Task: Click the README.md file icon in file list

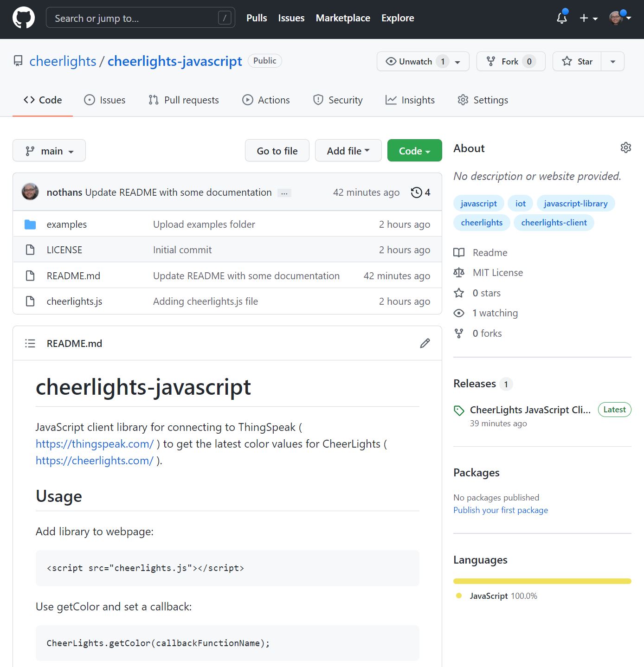Action: [30, 276]
